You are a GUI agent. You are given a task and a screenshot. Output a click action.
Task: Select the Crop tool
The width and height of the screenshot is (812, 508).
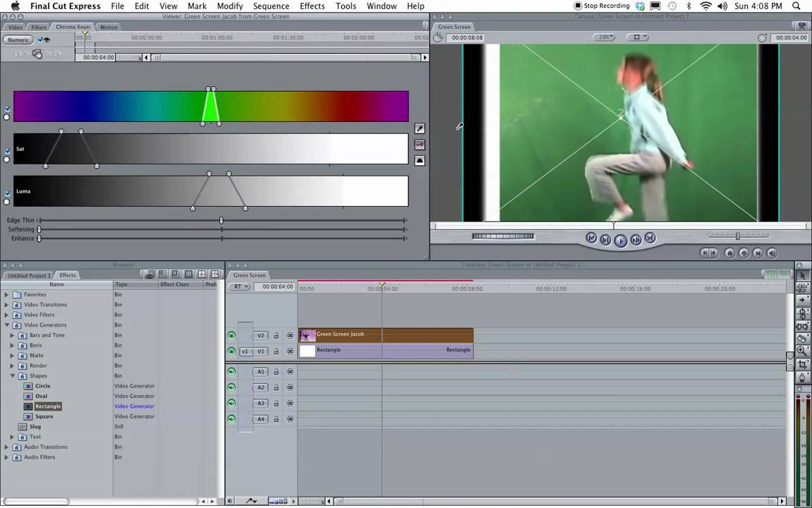coord(802,364)
